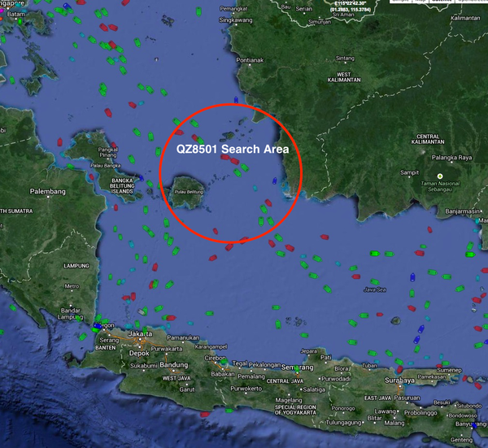Select the blue ship at the top near Singapore

coord(67,6)
